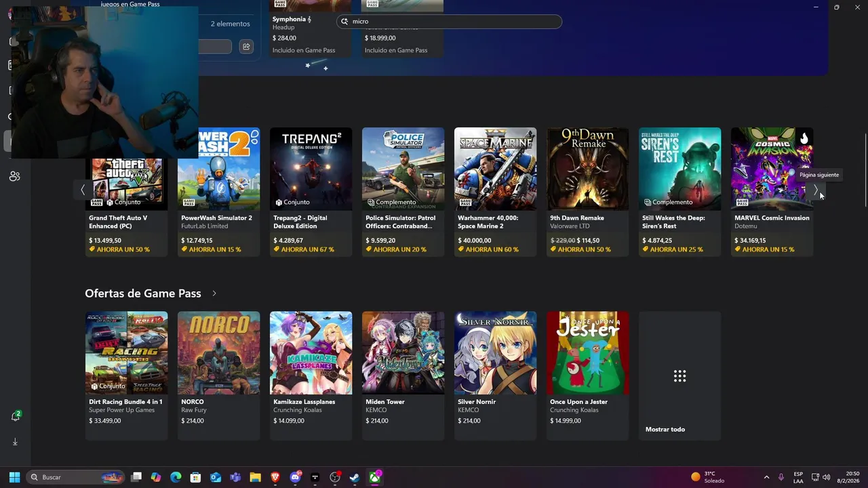The height and width of the screenshot is (488, 868).
Task: Open the Warhammer 40,000 Space Marine 2 cover
Action: coord(495,169)
